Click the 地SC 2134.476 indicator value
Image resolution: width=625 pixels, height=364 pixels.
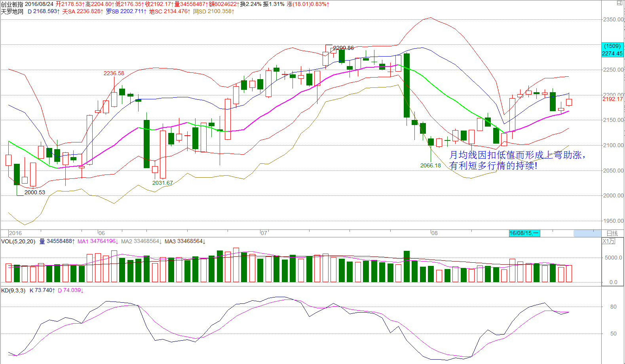169,11
